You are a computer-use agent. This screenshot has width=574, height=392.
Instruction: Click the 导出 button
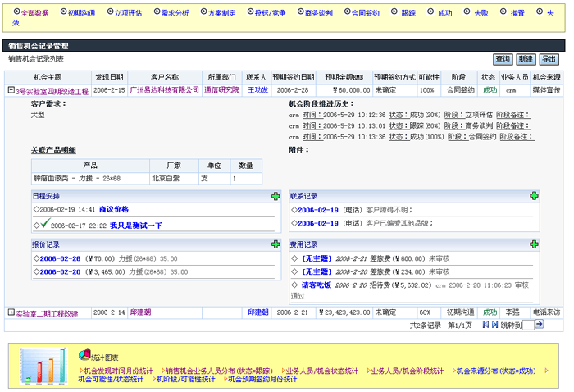click(x=549, y=59)
